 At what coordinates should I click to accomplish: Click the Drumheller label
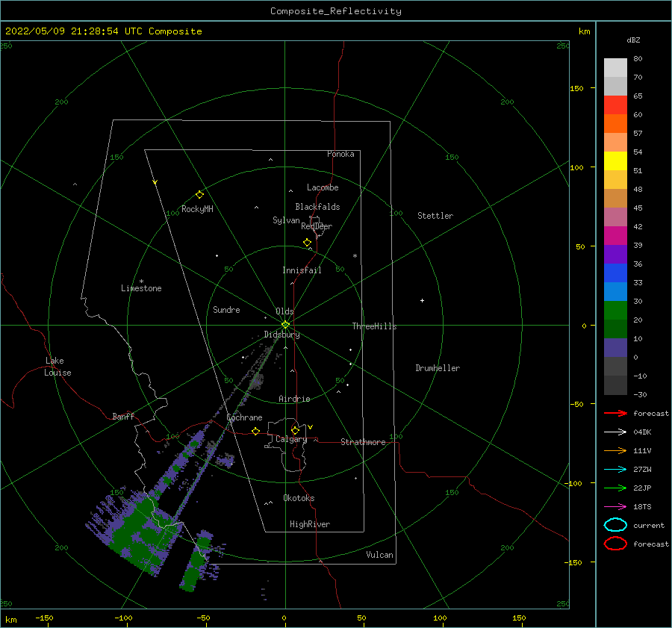coord(438,368)
